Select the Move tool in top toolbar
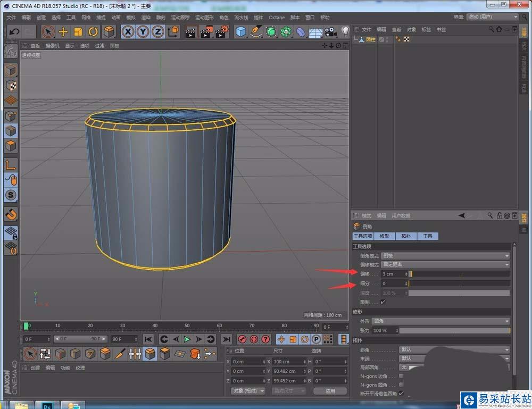Image resolution: width=532 pixels, height=409 pixels. (x=63, y=32)
